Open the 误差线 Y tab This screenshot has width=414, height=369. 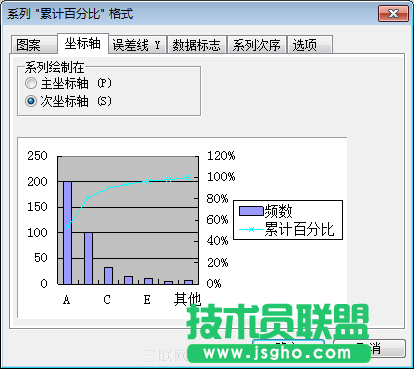coord(137,44)
